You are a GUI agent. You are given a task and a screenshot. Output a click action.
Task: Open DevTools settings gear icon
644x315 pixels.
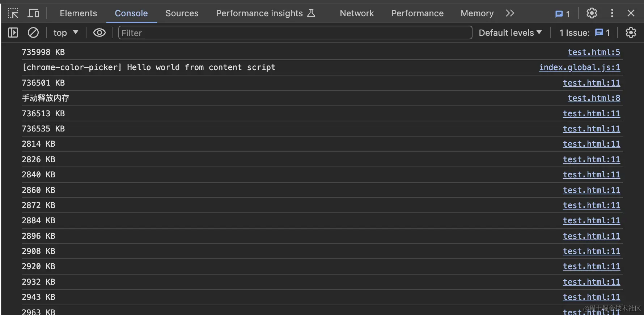coord(592,13)
